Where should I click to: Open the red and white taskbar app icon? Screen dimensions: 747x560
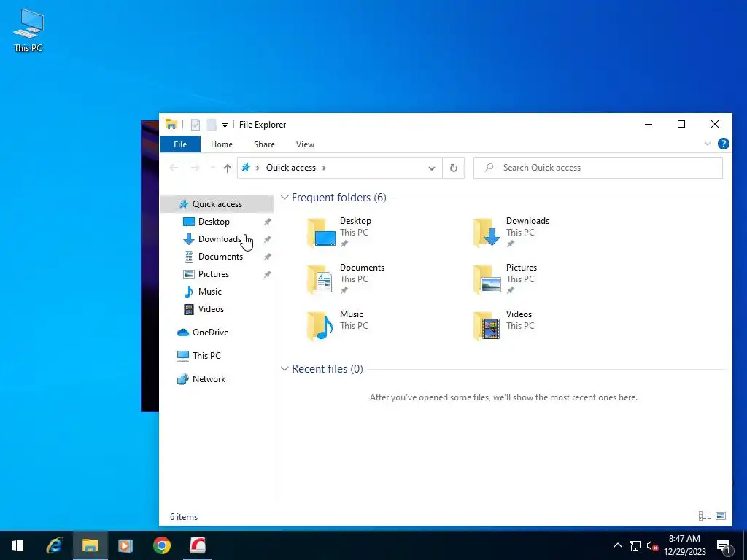(x=197, y=545)
